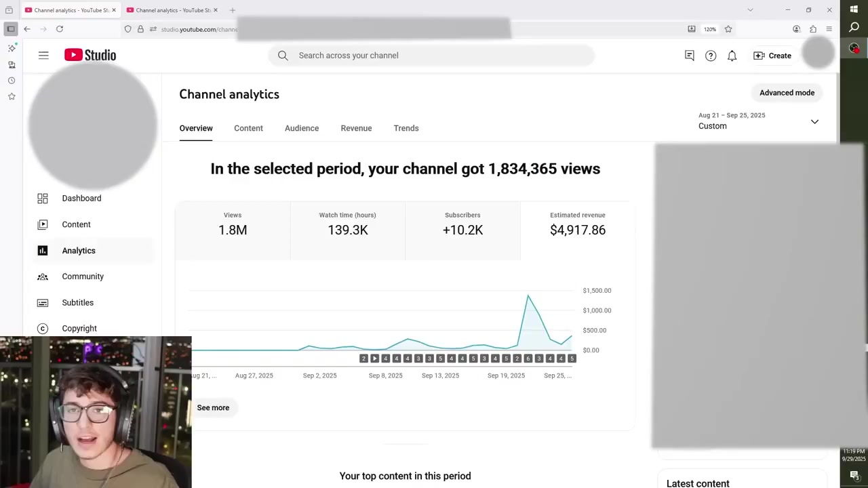Viewport: 868px width, 488px height.
Task: Open the help menu
Action: click(711, 56)
